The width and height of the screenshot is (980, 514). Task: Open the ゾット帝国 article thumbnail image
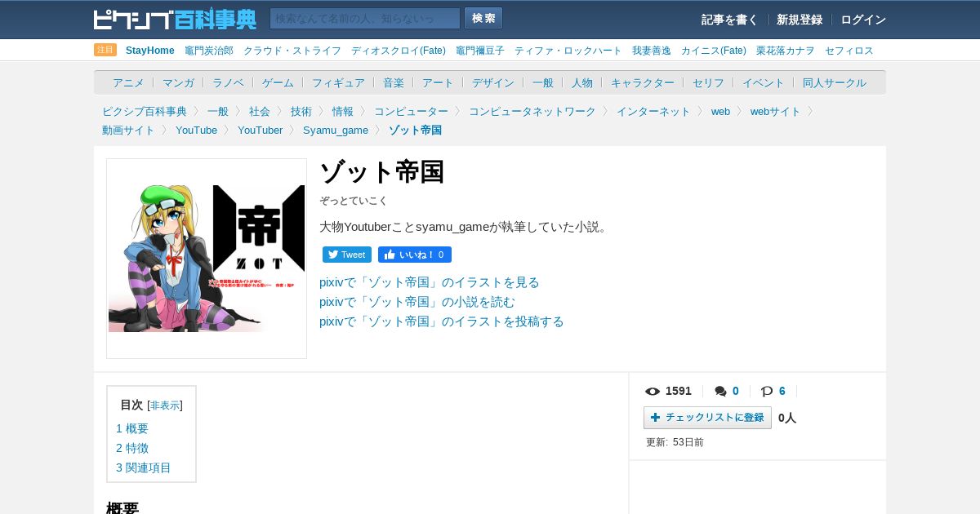207,258
